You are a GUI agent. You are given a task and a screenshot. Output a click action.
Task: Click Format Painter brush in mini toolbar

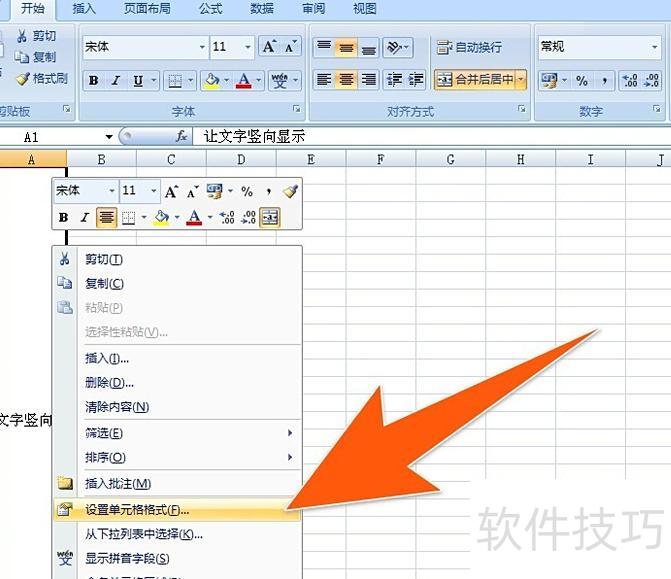291,191
